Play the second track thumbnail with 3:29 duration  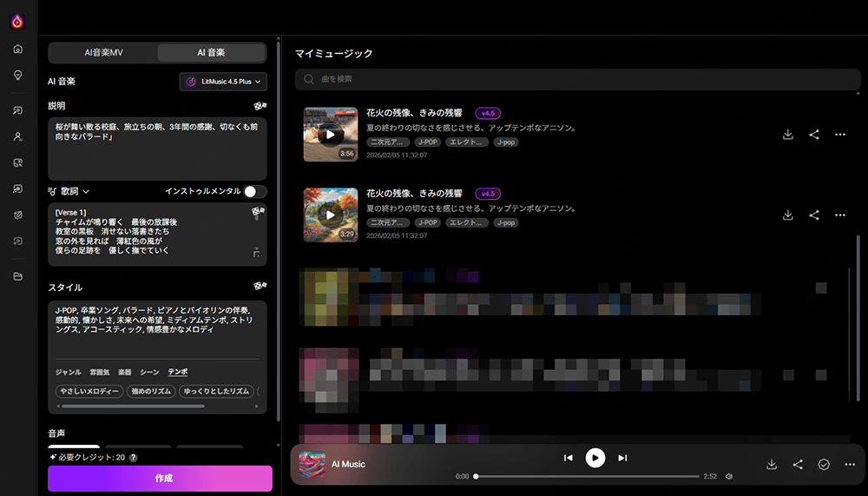tap(331, 215)
